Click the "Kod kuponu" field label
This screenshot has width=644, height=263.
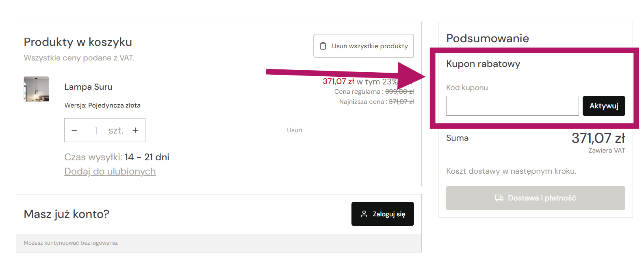pos(467,88)
